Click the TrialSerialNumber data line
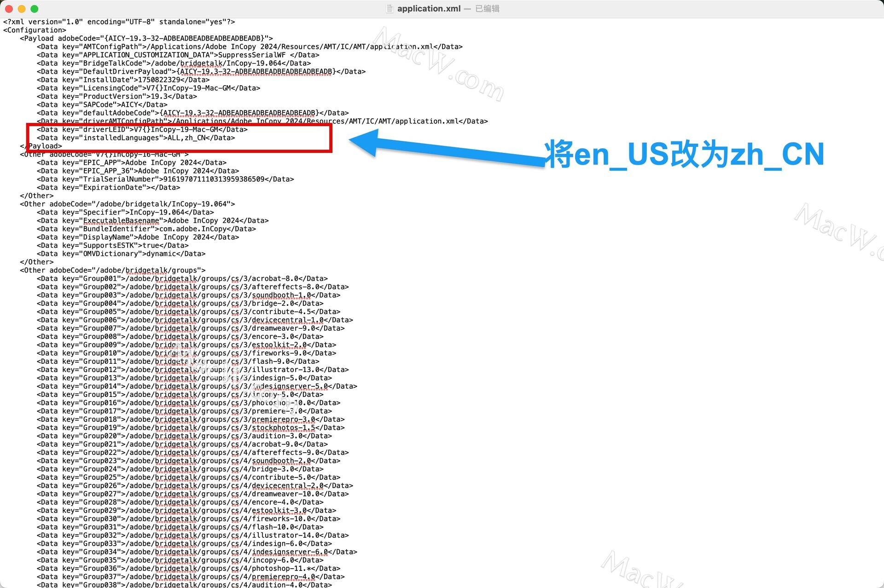Image resolution: width=884 pixels, height=588 pixels. (x=165, y=179)
